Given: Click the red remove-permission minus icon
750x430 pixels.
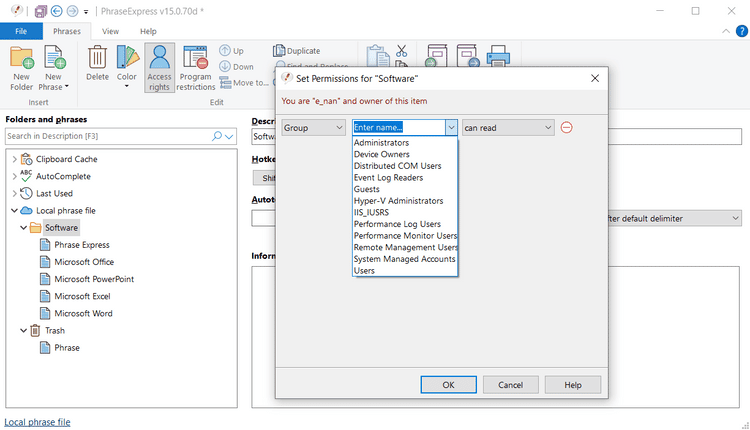Looking at the screenshot, I should tap(567, 128).
